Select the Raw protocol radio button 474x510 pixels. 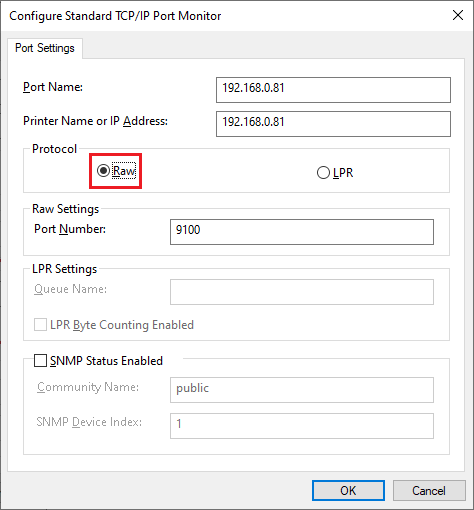103,171
